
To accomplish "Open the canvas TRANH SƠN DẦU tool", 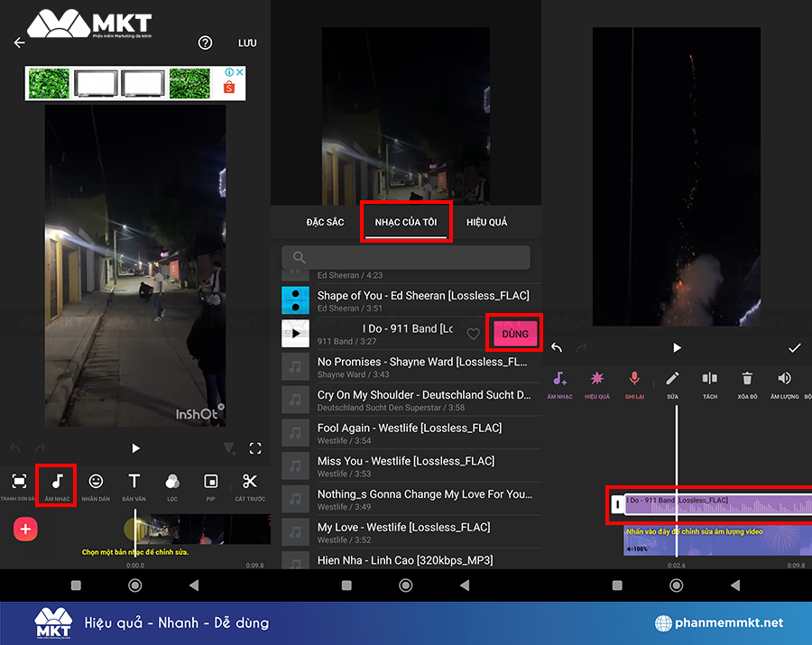I will point(19,486).
